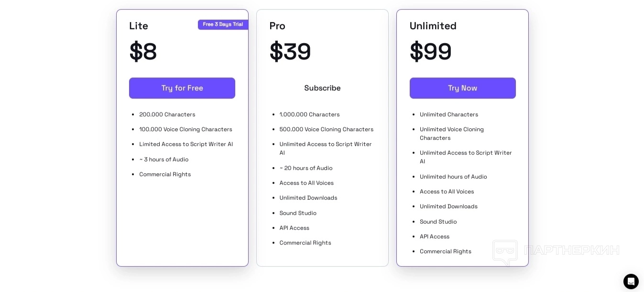Select the Lite plan title
The width and height of the screenshot is (644, 292).
[139, 26]
